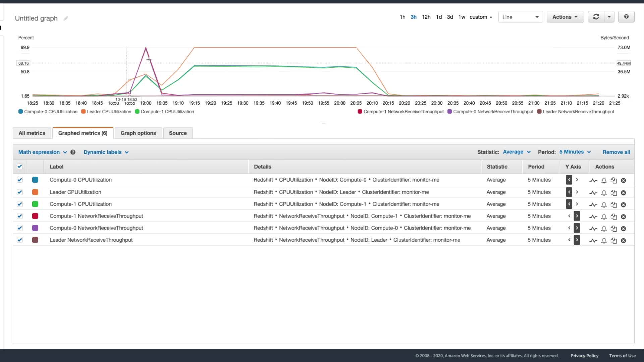
Task: Toggle the select-all metrics header checkbox
Action: pyautogui.click(x=20, y=167)
